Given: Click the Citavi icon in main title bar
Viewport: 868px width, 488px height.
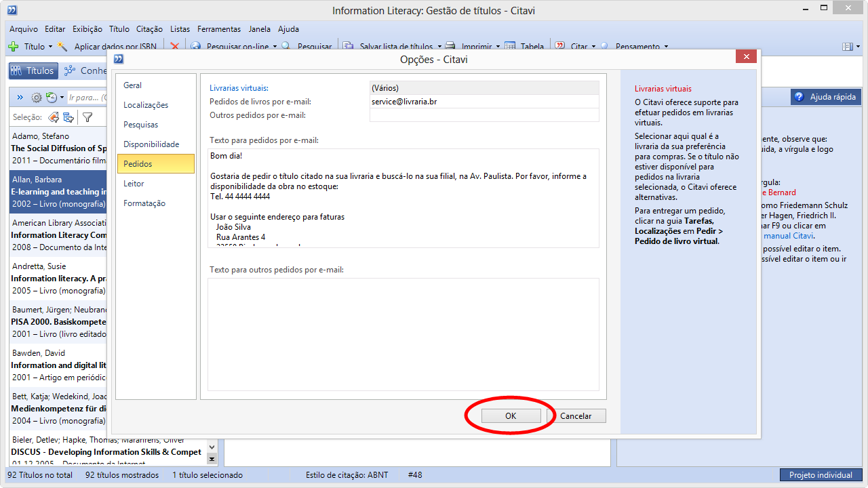Looking at the screenshot, I should tap(12, 10).
